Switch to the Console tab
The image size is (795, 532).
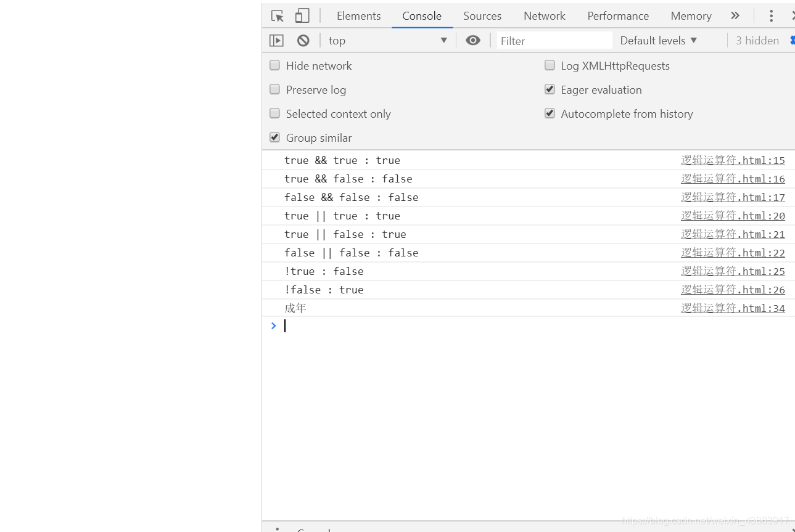point(422,16)
